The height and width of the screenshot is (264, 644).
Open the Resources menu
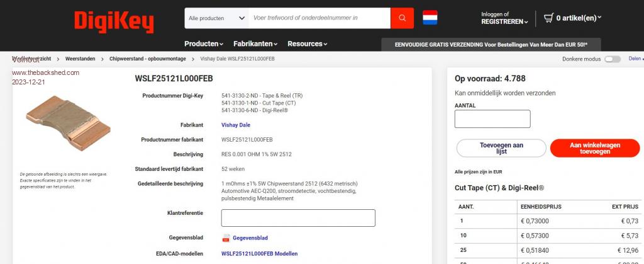(x=307, y=44)
